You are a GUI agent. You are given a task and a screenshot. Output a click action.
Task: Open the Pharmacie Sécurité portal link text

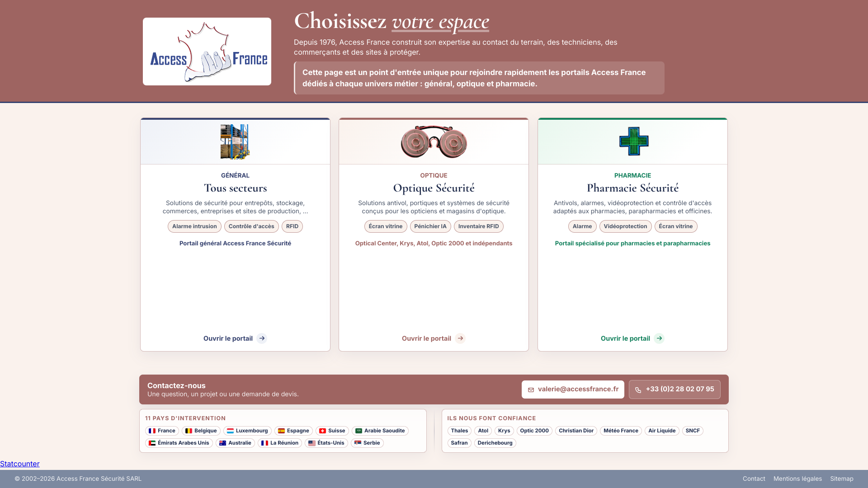[x=625, y=338]
